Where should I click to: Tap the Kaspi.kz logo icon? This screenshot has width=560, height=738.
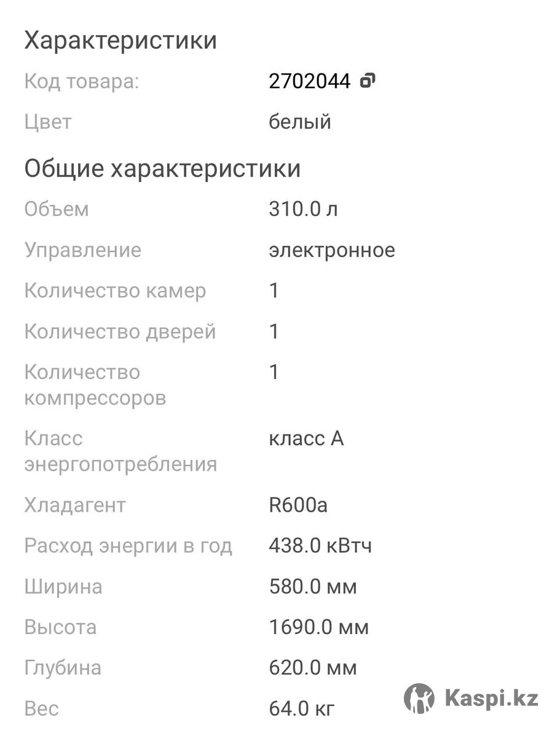[419, 698]
